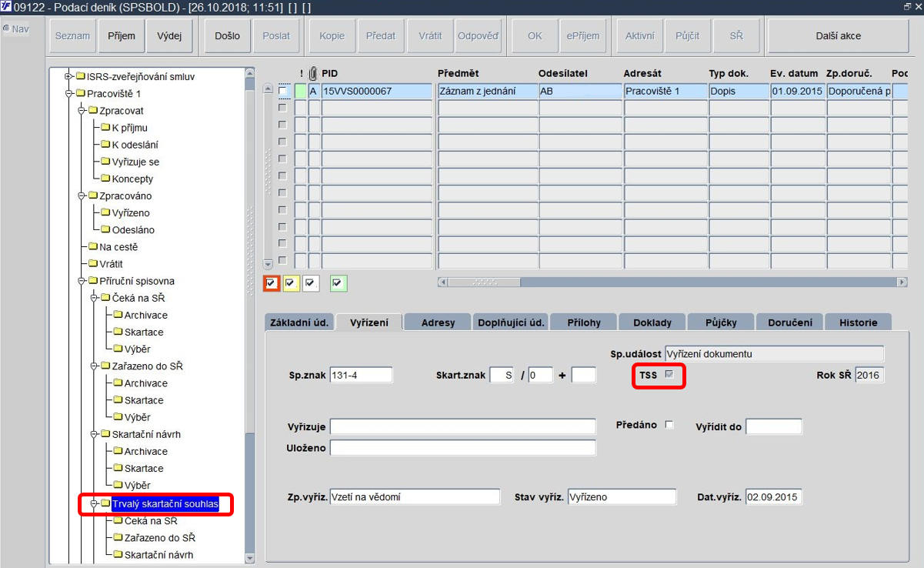924x568 pixels.
Task: Click the Nav icon in left strip
Action: click(7, 29)
